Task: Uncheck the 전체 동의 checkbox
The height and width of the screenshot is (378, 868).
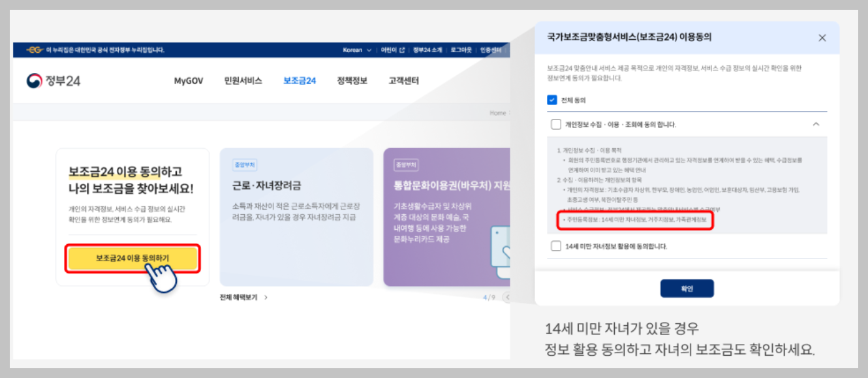Action: tap(552, 101)
